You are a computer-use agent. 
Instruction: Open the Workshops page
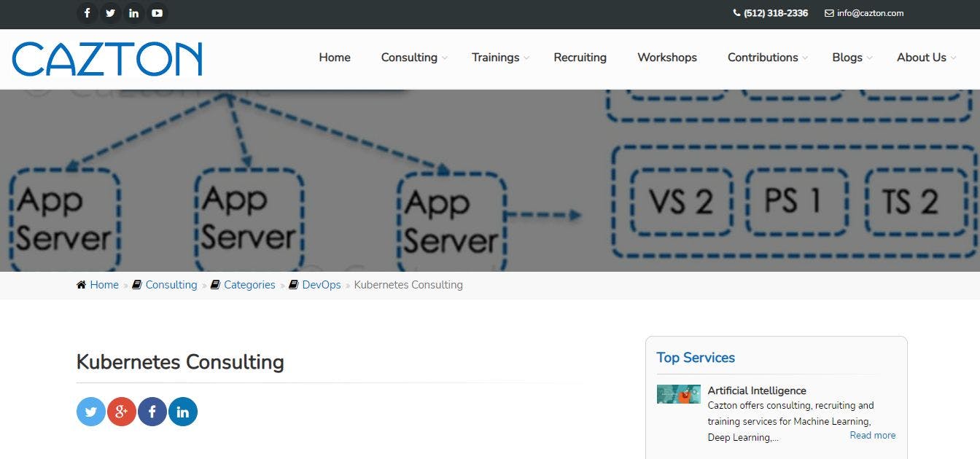[667, 58]
